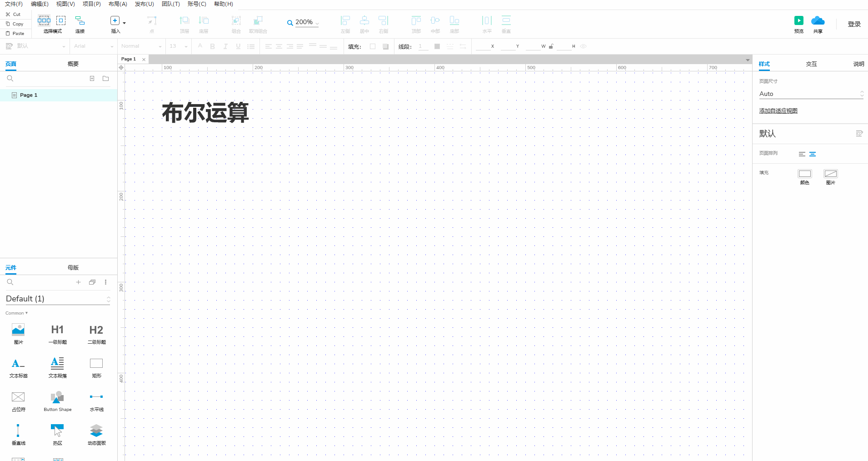Bring to front with 顶层 icon
Image resolution: width=868 pixels, height=461 pixels.
(x=185, y=20)
